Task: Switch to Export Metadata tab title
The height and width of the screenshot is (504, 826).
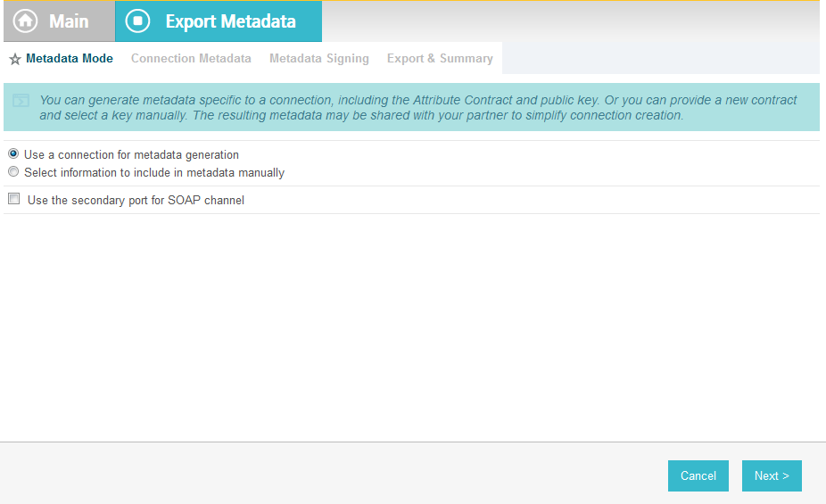Action: [x=231, y=21]
